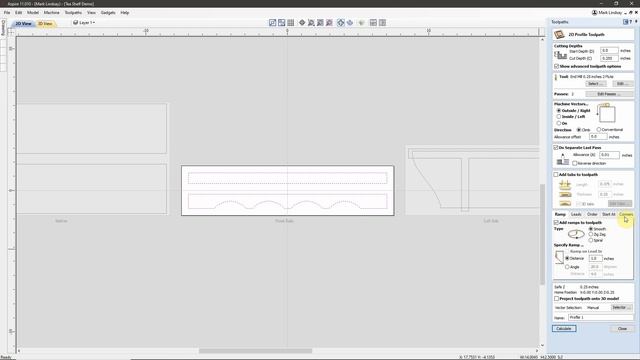
Task: Click the snap diamond toolbar icon
Action: click(x=302, y=23)
